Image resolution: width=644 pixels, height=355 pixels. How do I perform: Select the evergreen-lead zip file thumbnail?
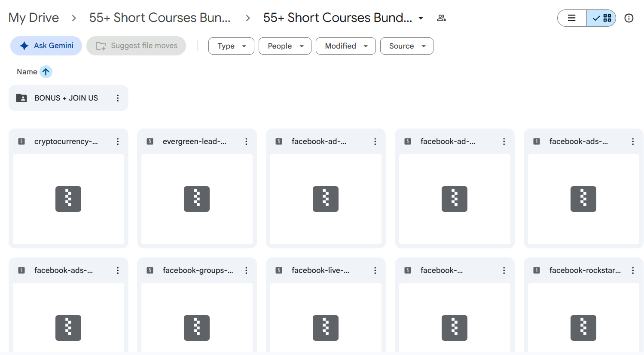point(197,199)
